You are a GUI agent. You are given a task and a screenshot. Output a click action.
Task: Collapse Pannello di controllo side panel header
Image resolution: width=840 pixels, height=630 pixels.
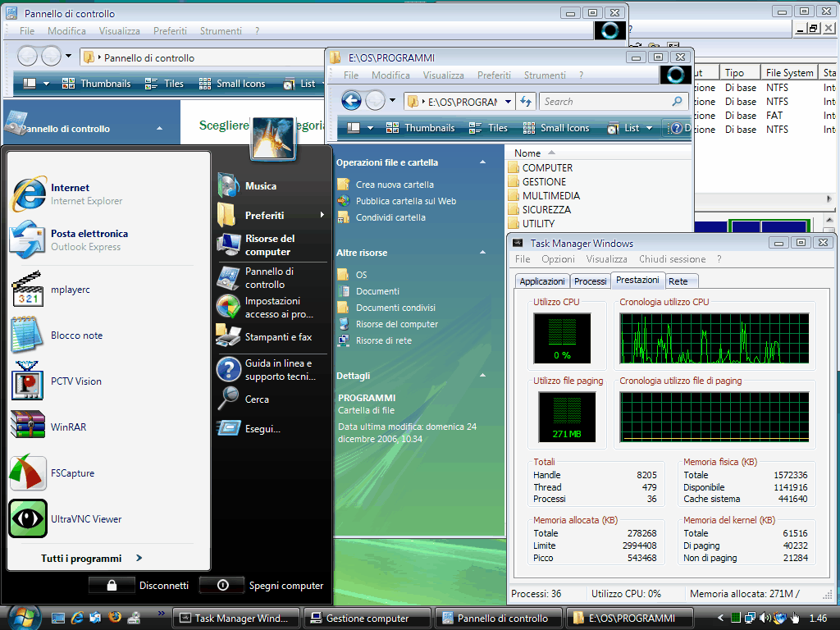[159, 129]
